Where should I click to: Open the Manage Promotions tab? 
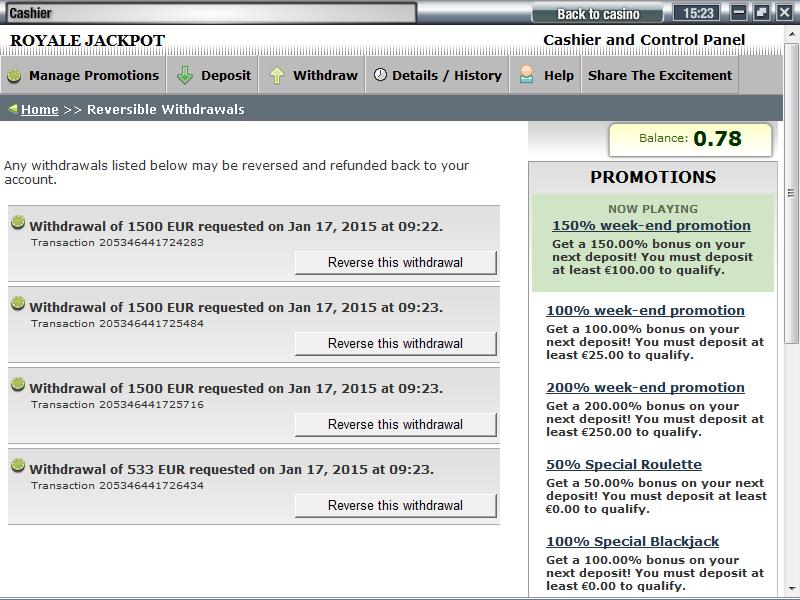pos(83,75)
